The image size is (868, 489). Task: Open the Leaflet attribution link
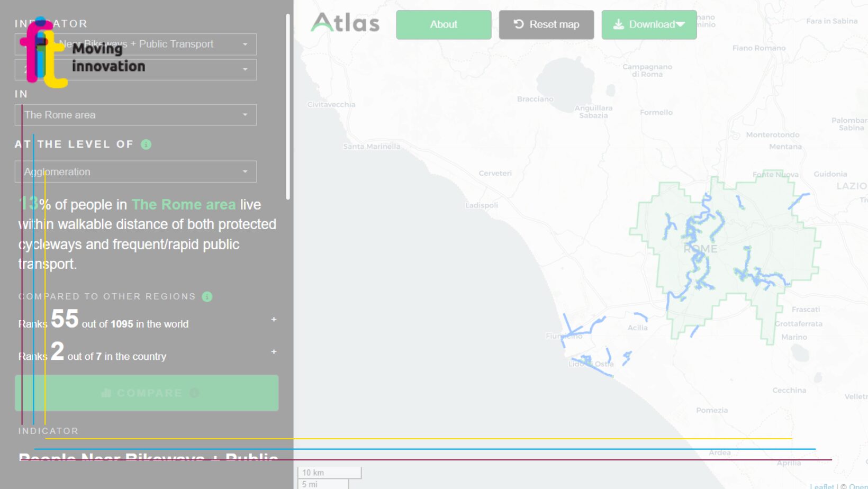pos(821,486)
